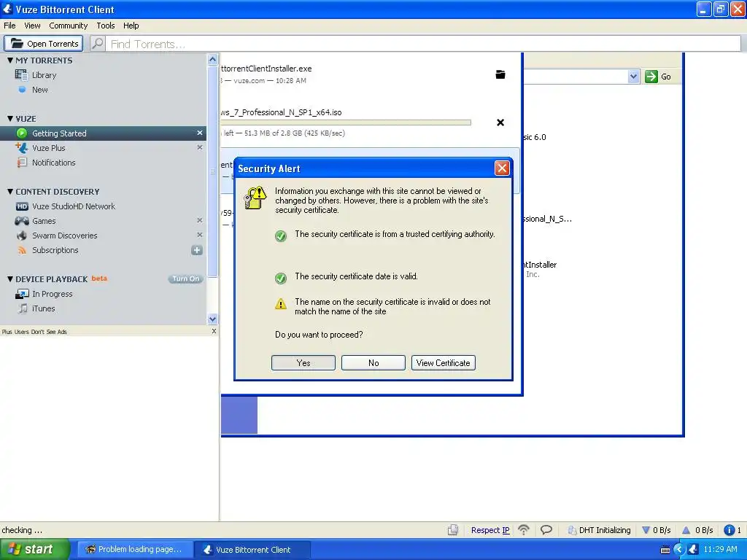Close the Vuze Plus sidebar entry
Viewport: 747px width, 560px height.
pyautogui.click(x=200, y=147)
